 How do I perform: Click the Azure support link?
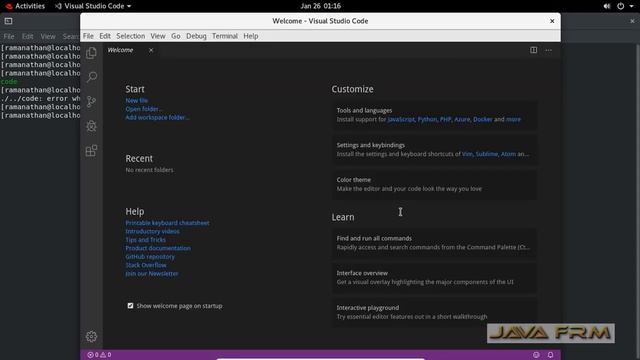pos(462,120)
